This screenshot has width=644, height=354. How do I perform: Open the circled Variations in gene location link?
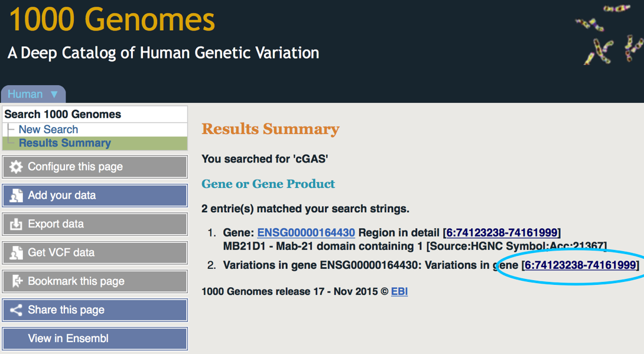pyautogui.click(x=580, y=265)
